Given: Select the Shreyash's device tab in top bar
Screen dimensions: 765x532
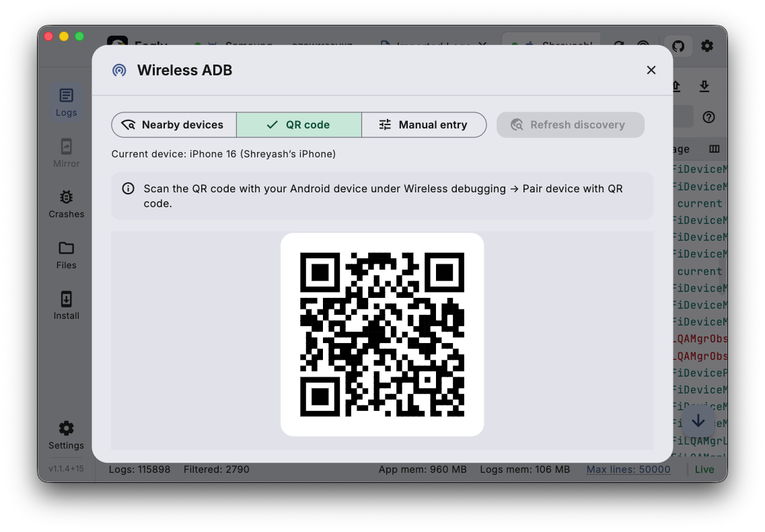Looking at the screenshot, I should point(551,40).
